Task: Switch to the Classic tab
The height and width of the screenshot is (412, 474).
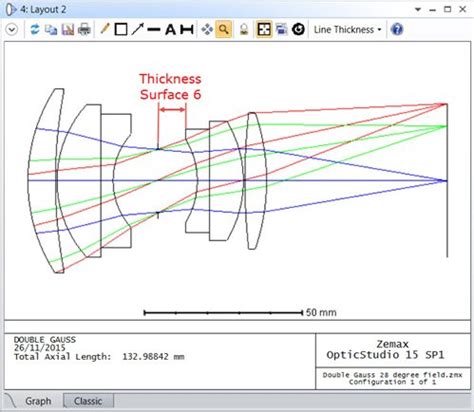Action: (88, 401)
